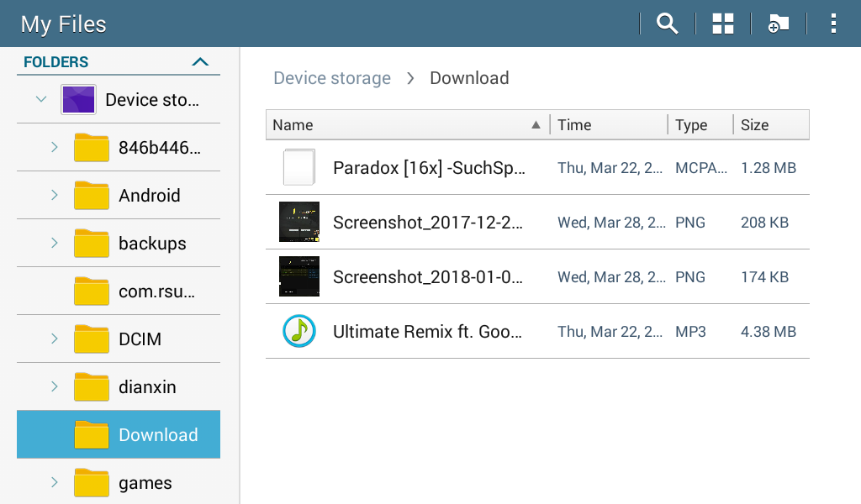The image size is (861, 504).
Task: Select 'Ultimate Remix ft. Goo...' file name
Action: point(427,331)
